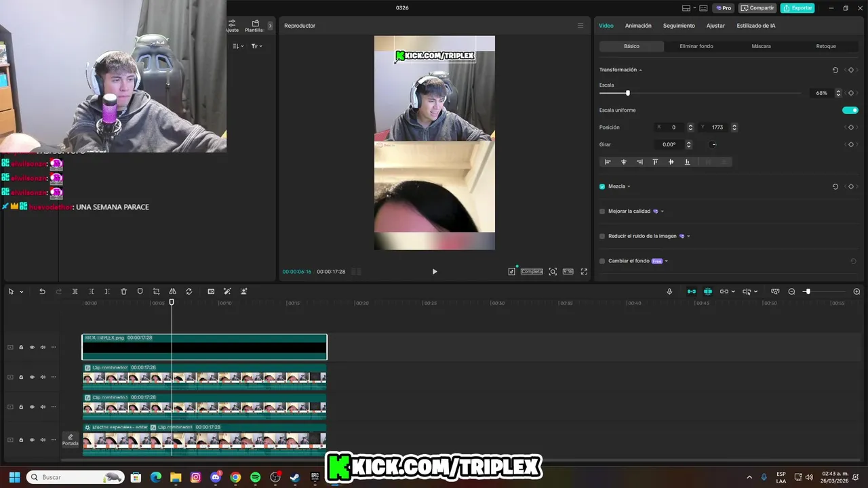
Task: Collapse the Transformación section
Action: click(x=640, y=70)
